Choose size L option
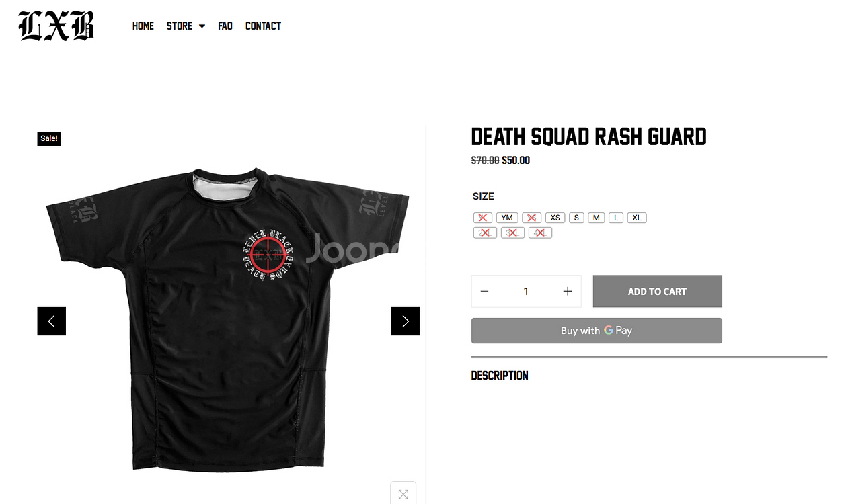Viewport: 846px width, 504px height. click(616, 218)
